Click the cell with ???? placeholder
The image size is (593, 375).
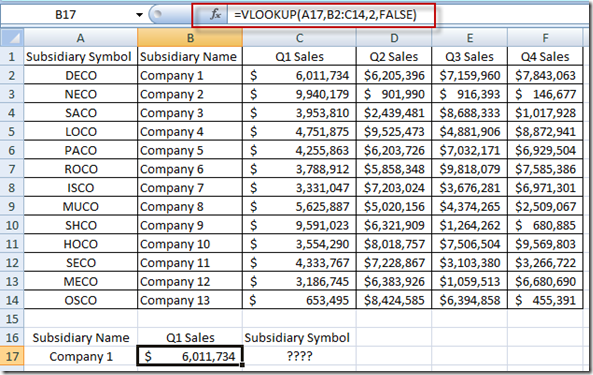pyautogui.click(x=299, y=356)
